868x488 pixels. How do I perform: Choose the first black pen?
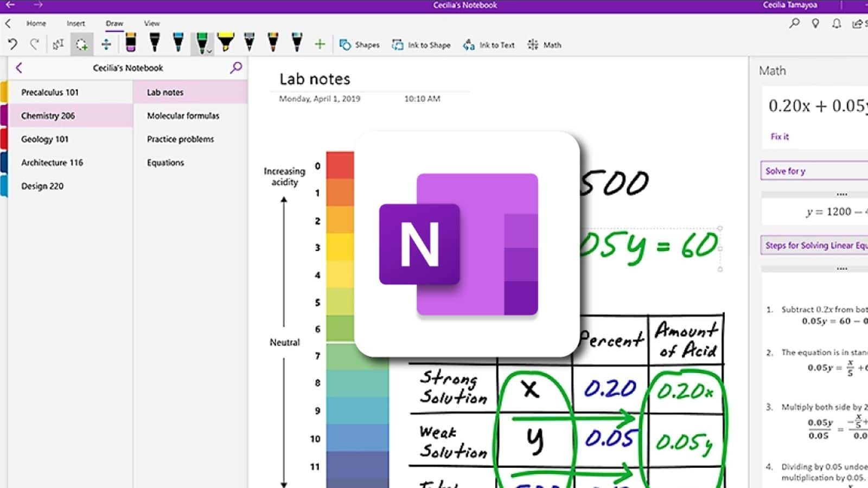click(155, 42)
